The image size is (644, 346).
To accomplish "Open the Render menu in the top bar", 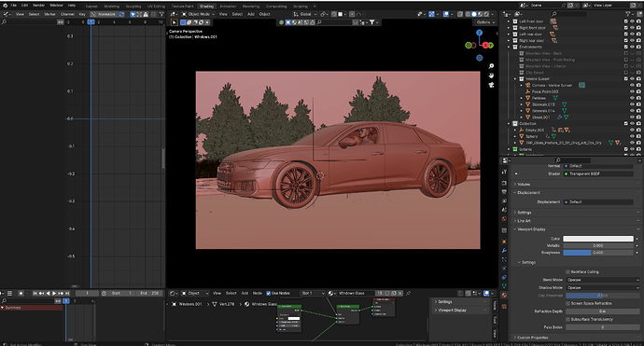I will click(38, 6).
